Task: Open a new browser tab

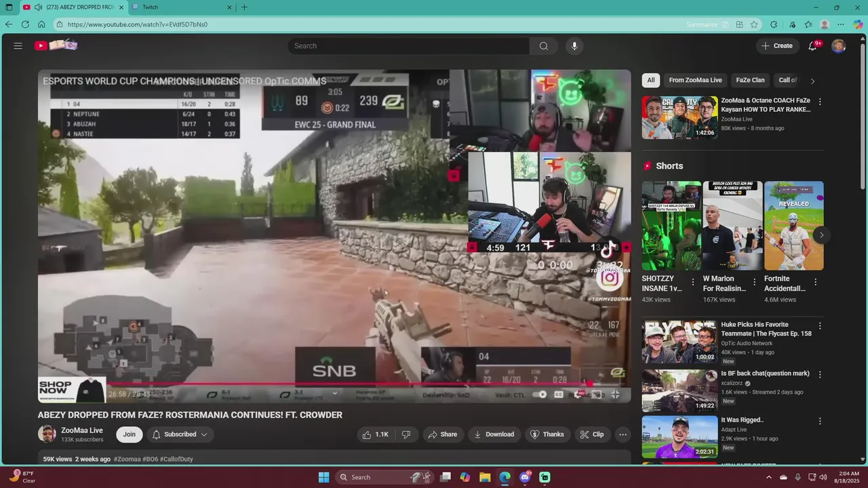Action: [244, 7]
